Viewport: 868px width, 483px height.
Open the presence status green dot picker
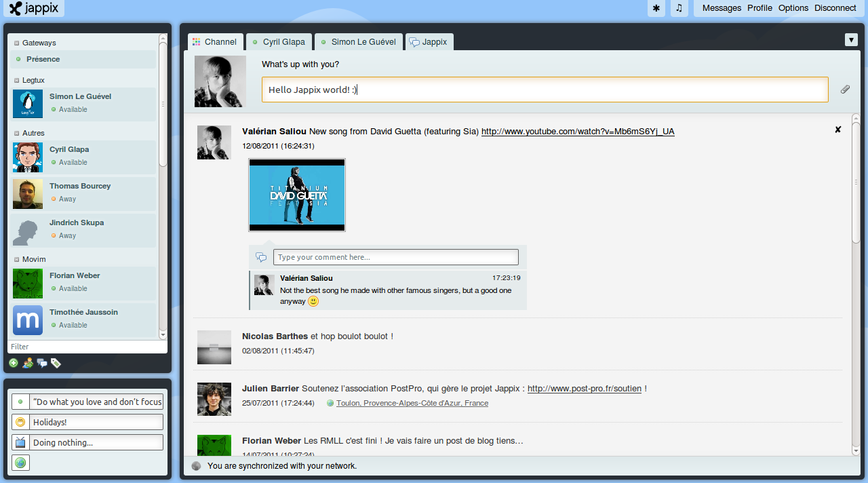click(x=20, y=402)
